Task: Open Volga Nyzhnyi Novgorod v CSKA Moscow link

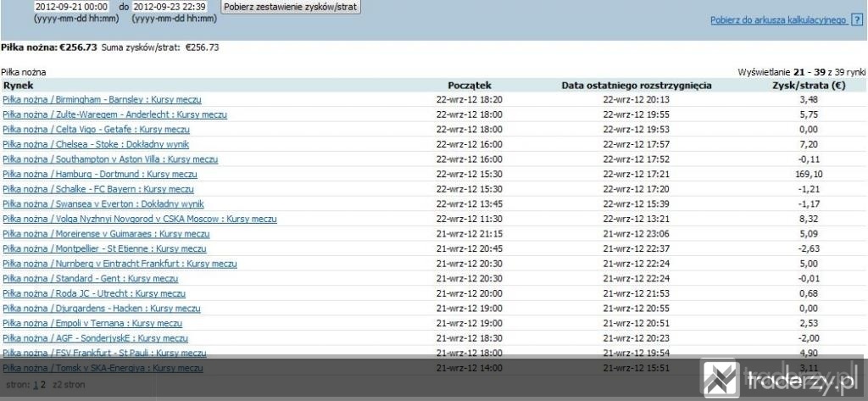Action: coord(140,220)
